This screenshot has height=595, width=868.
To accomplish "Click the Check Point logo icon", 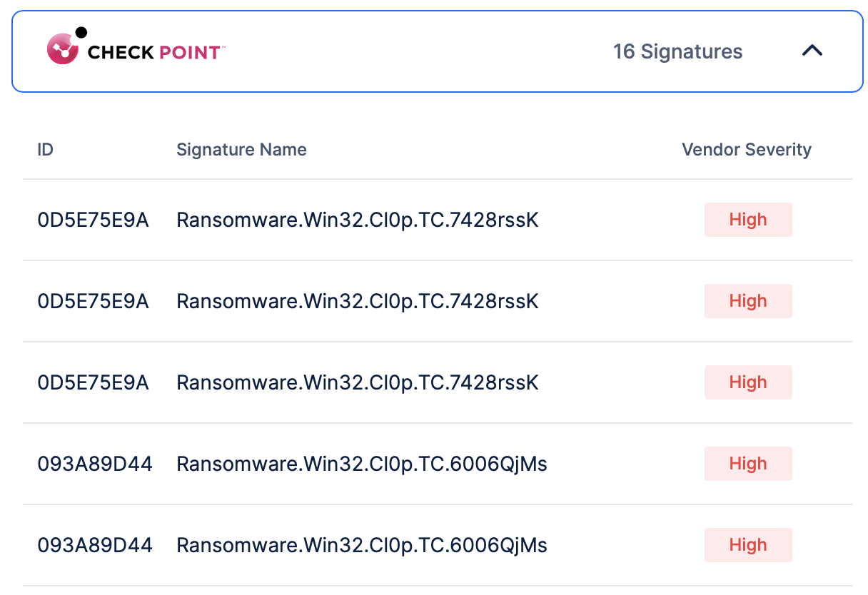I will tap(64, 48).
